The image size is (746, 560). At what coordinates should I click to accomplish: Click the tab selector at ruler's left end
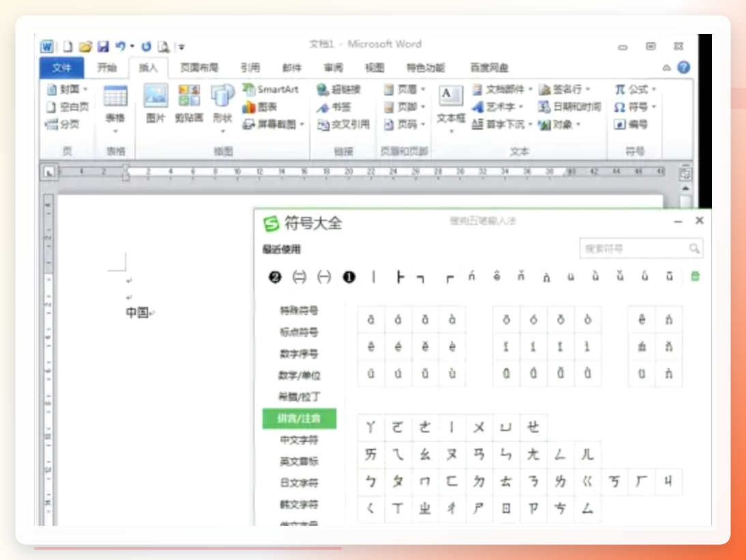[x=49, y=172]
